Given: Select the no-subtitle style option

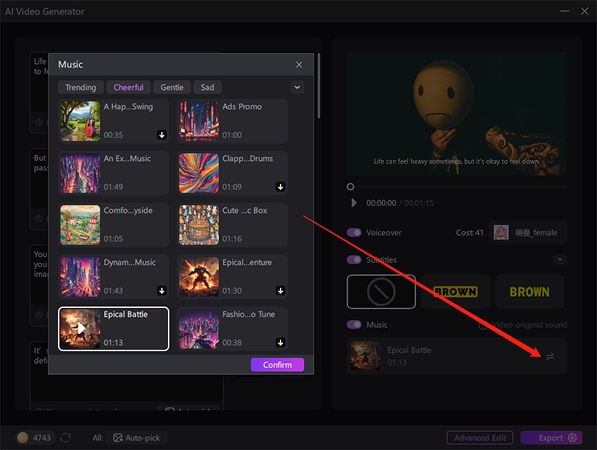Looking at the screenshot, I should (381, 292).
